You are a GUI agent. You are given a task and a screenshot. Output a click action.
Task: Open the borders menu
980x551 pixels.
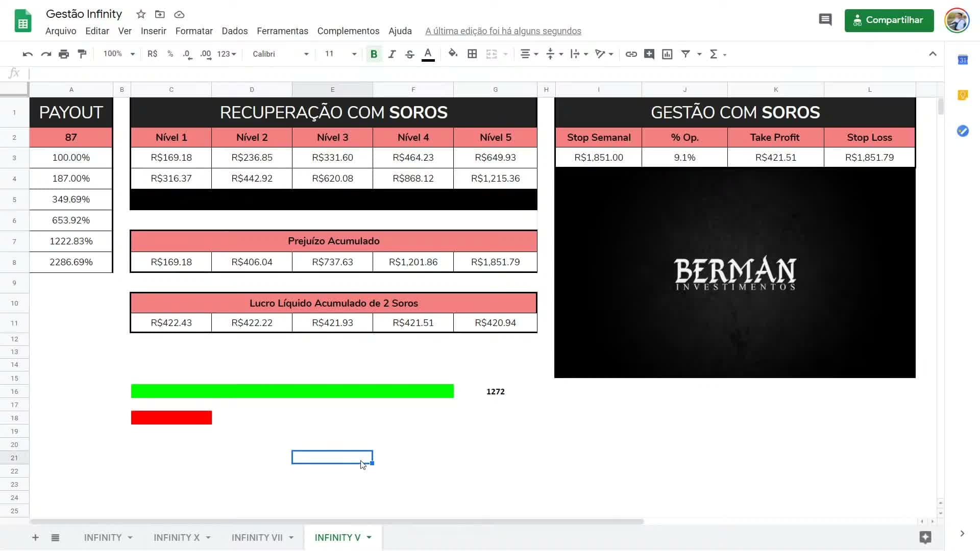tap(472, 54)
